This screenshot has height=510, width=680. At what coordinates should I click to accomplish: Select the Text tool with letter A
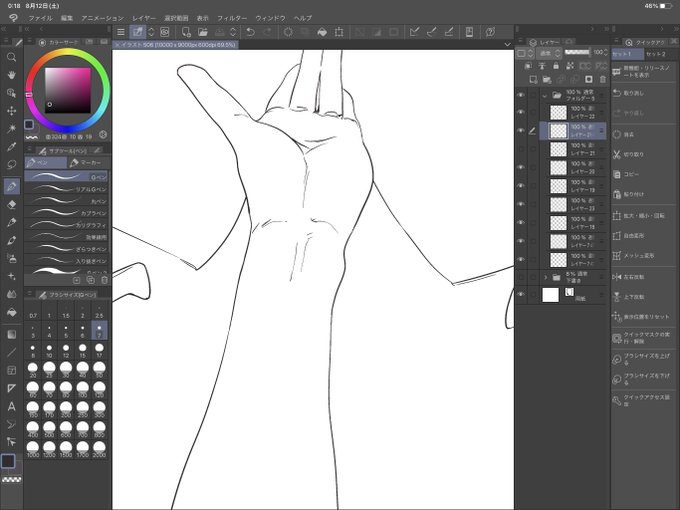coord(11,406)
